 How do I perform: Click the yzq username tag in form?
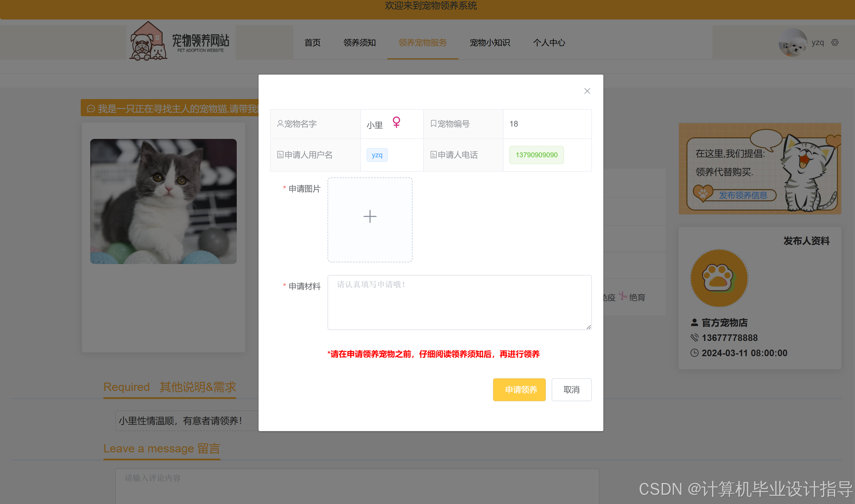377,155
